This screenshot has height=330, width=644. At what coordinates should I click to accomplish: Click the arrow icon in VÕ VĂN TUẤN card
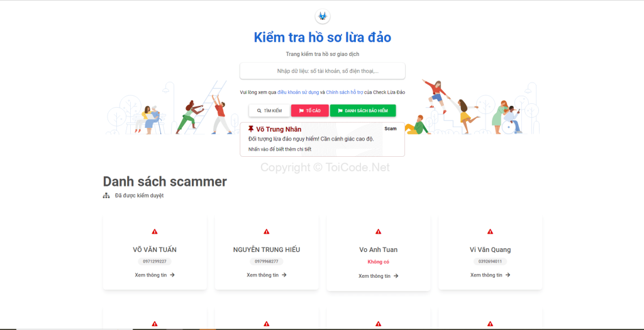(x=172, y=275)
